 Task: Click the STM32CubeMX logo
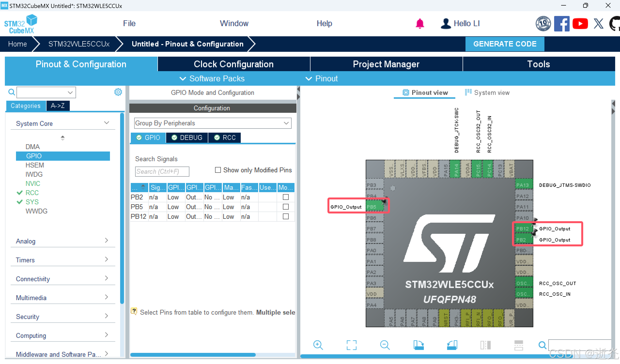pos(21,24)
